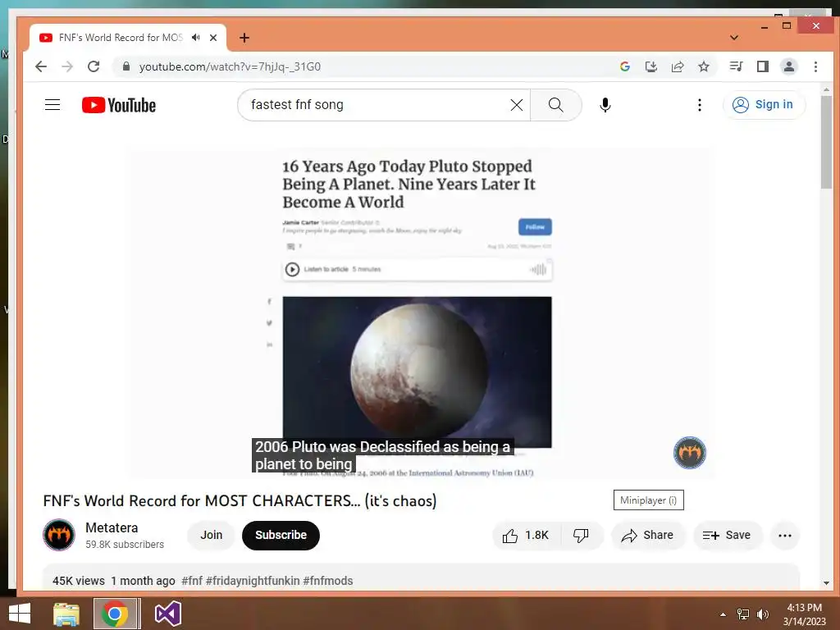The width and height of the screenshot is (840, 630).
Task: Open the YouTube hamburger guide menu
Action: point(52,104)
